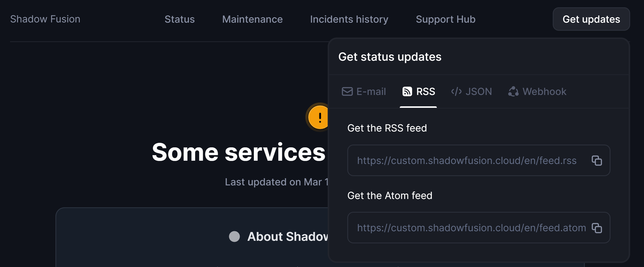The height and width of the screenshot is (267, 644).
Task: Select the RSS feed icon in the updates panel
Action: pos(407,91)
